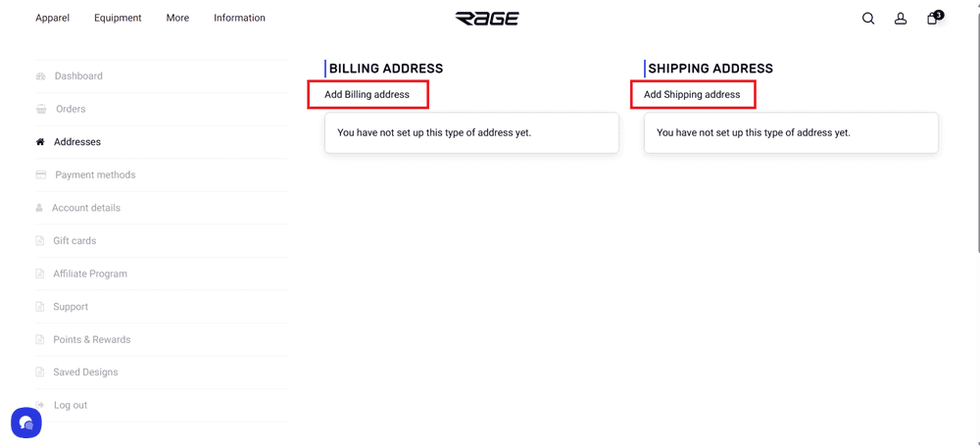
Task: Select Addresses in the account sidebar
Action: [x=76, y=142]
